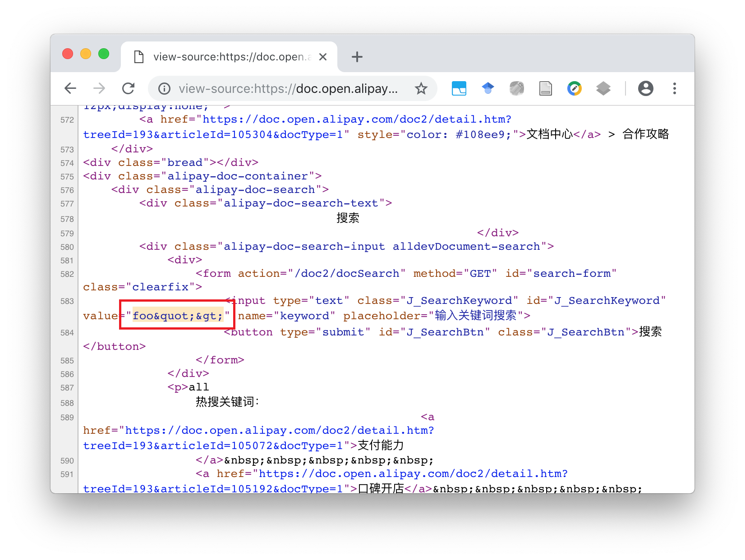Click the document page extension icon
The height and width of the screenshot is (560, 745).
[545, 88]
